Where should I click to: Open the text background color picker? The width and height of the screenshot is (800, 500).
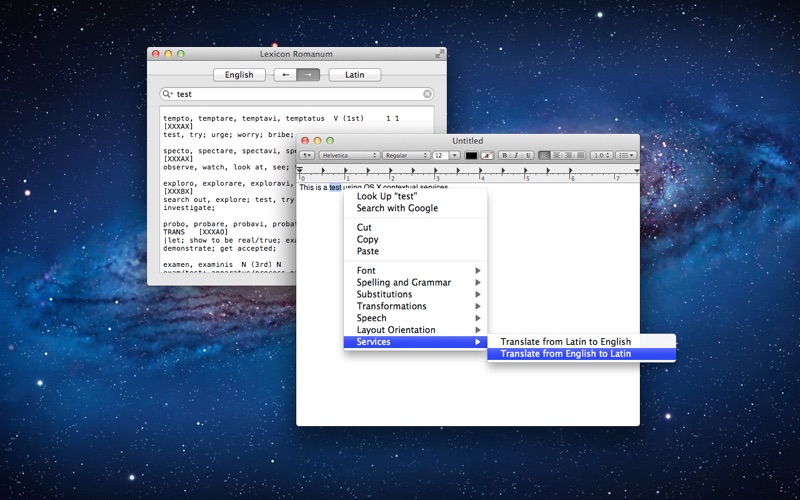click(x=487, y=155)
